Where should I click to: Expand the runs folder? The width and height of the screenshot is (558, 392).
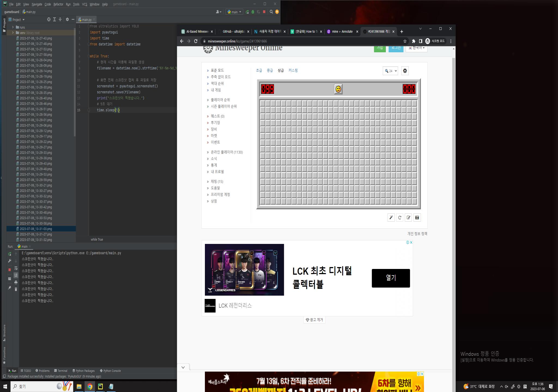coord(13,27)
